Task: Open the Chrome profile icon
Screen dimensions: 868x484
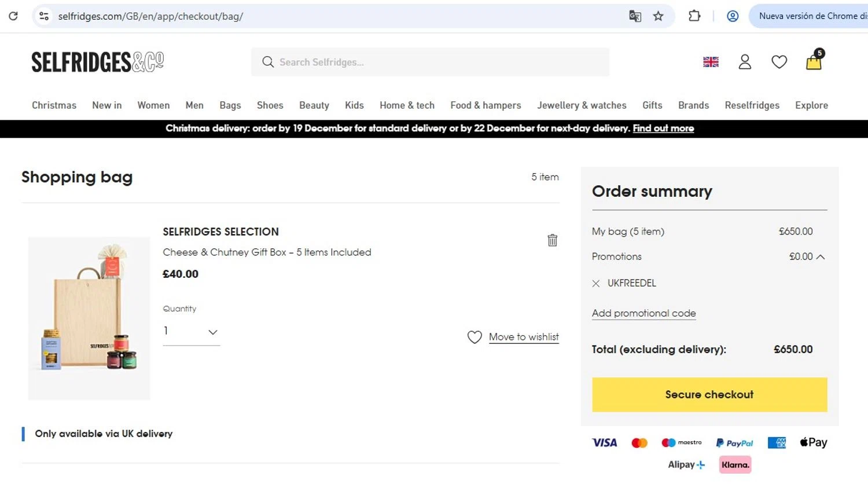Action: (x=733, y=16)
